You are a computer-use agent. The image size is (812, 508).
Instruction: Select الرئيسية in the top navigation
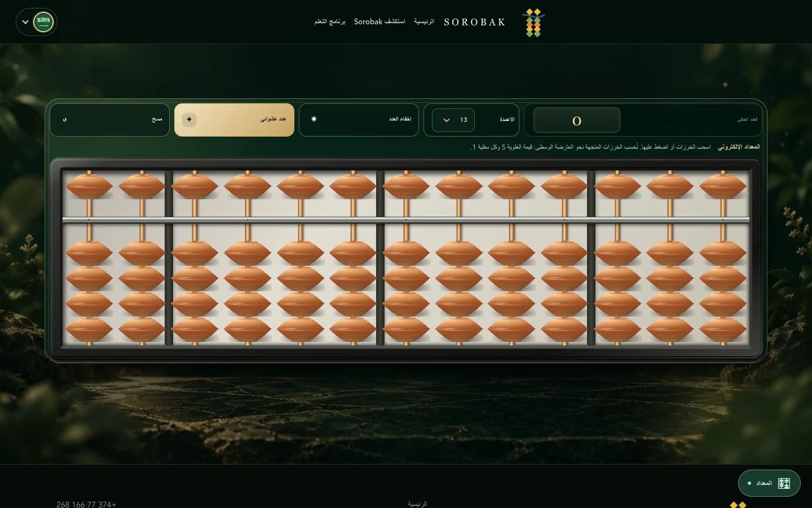[x=424, y=21]
